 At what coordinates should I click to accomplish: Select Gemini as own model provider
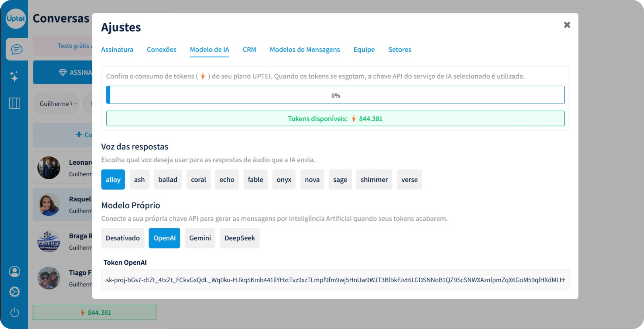pos(200,238)
